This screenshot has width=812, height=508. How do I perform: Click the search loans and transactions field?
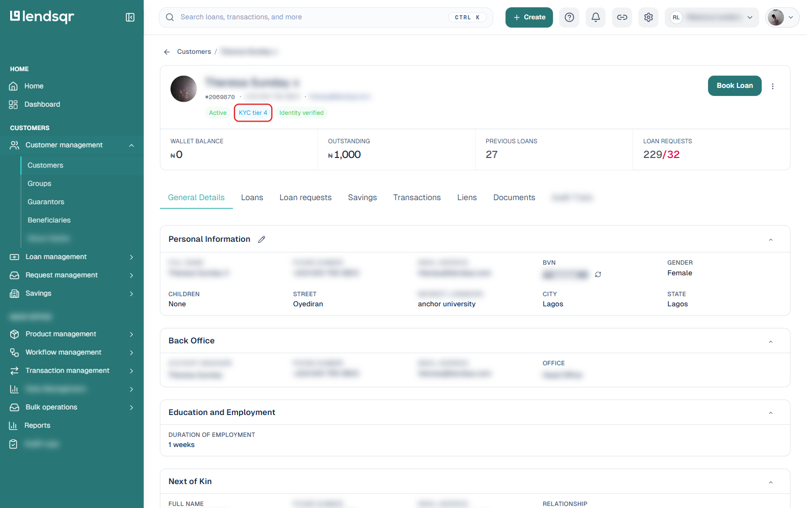(326, 17)
